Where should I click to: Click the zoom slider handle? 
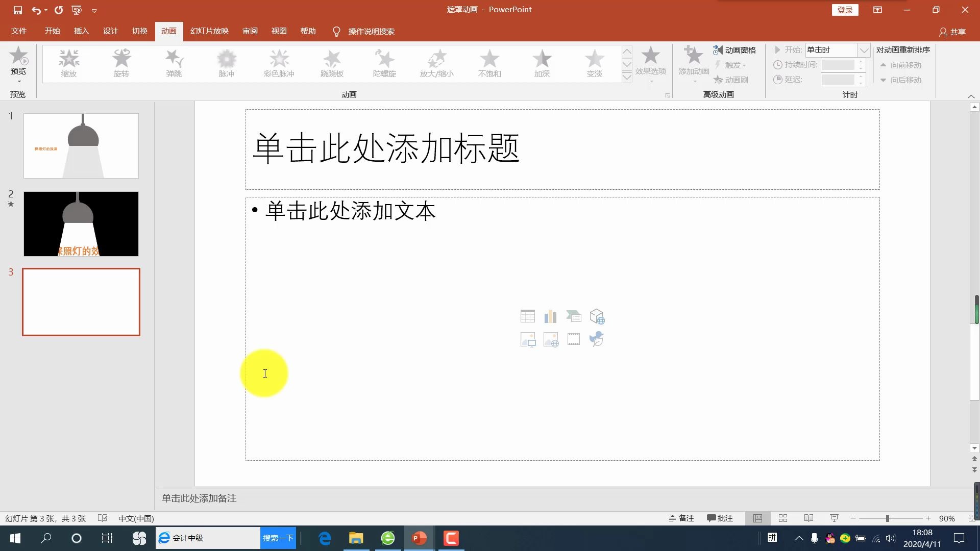coord(888,518)
